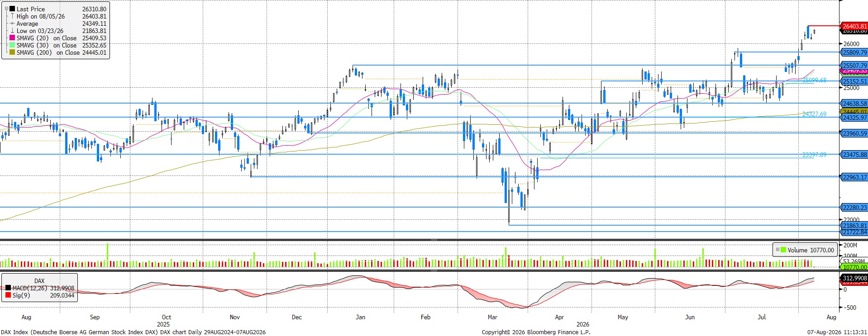The image size is (868, 336).
Task: Click the light green SMAVG (30) swatch
Action: (x=12, y=45)
